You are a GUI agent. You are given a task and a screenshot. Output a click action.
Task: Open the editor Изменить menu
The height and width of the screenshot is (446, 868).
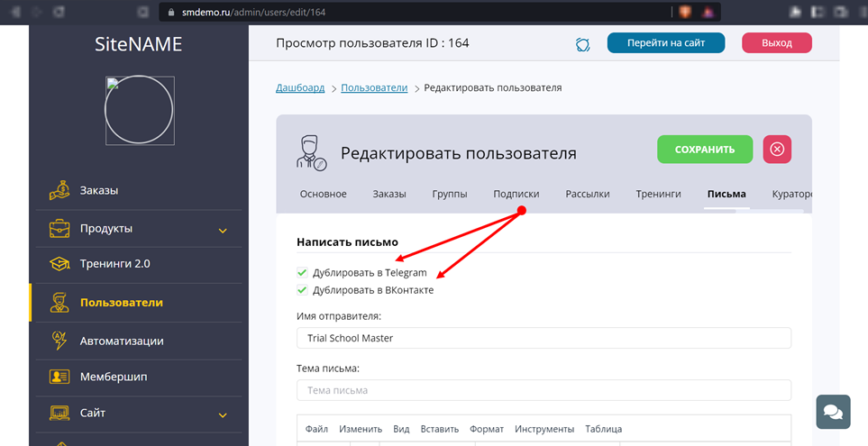[x=361, y=429]
